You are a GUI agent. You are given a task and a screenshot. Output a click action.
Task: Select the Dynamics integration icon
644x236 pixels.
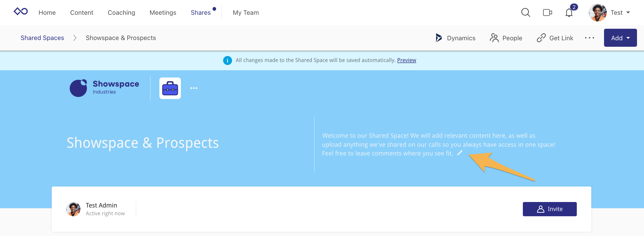pos(439,38)
